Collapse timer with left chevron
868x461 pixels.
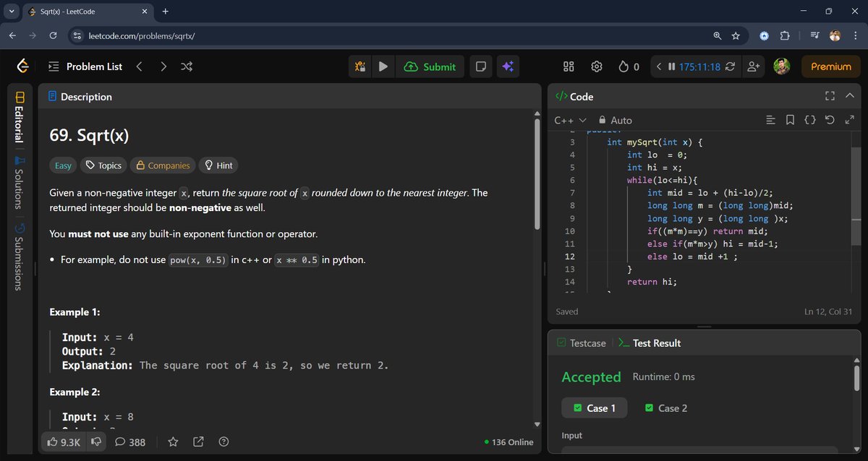[x=659, y=66]
